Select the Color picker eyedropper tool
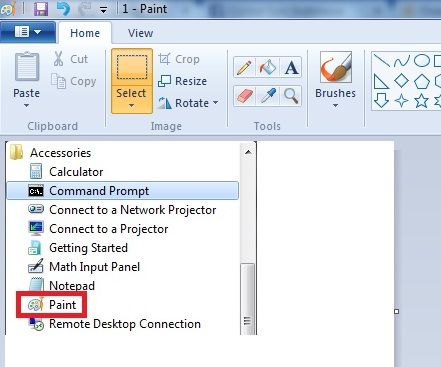Screen dimensions: 441x367 coord(268,96)
